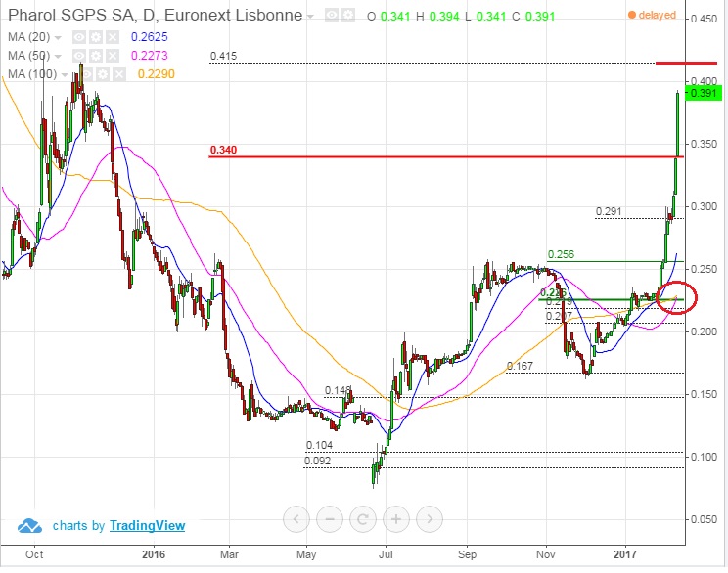Hide the MA (50) indicator with eye icon
728x573 pixels.
79,56
